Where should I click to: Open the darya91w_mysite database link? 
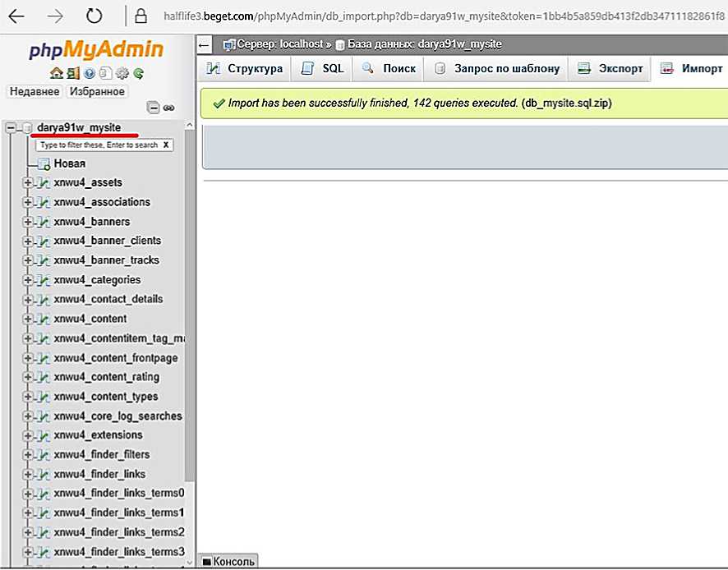79,127
